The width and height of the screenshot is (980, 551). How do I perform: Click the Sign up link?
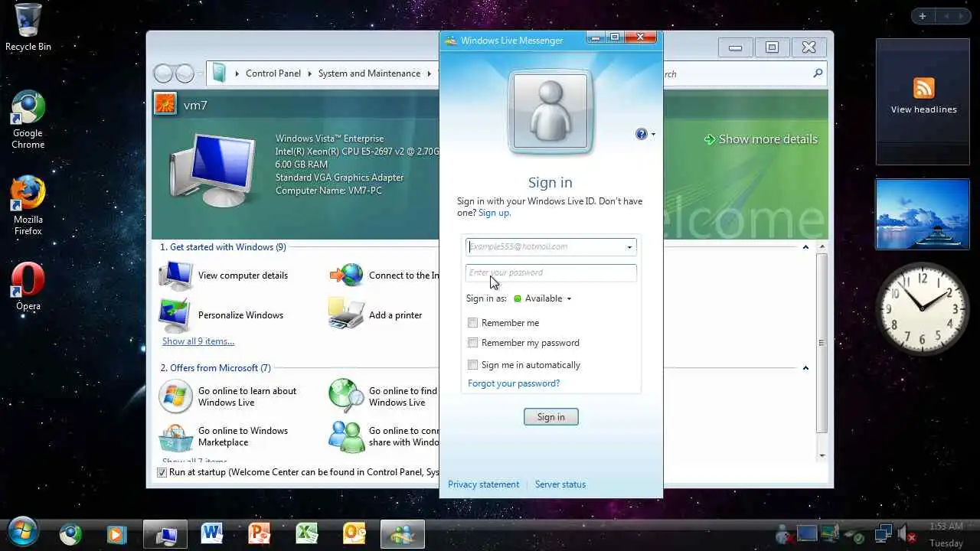point(495,213)
